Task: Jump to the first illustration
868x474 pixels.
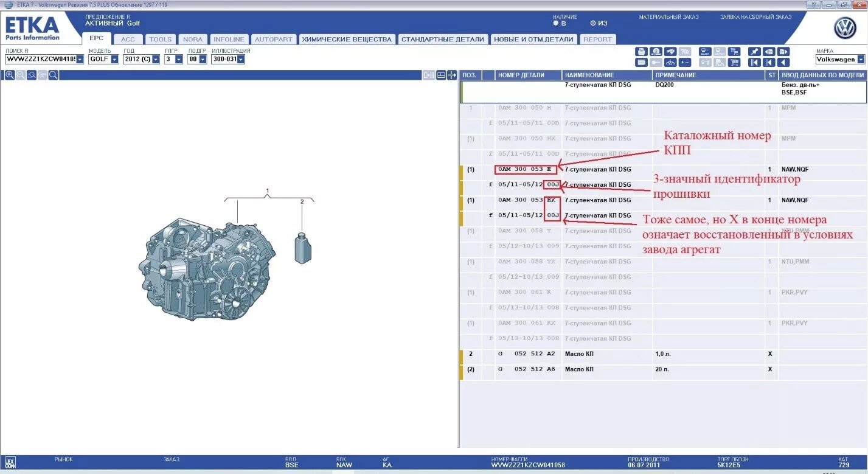Action: 754,62
